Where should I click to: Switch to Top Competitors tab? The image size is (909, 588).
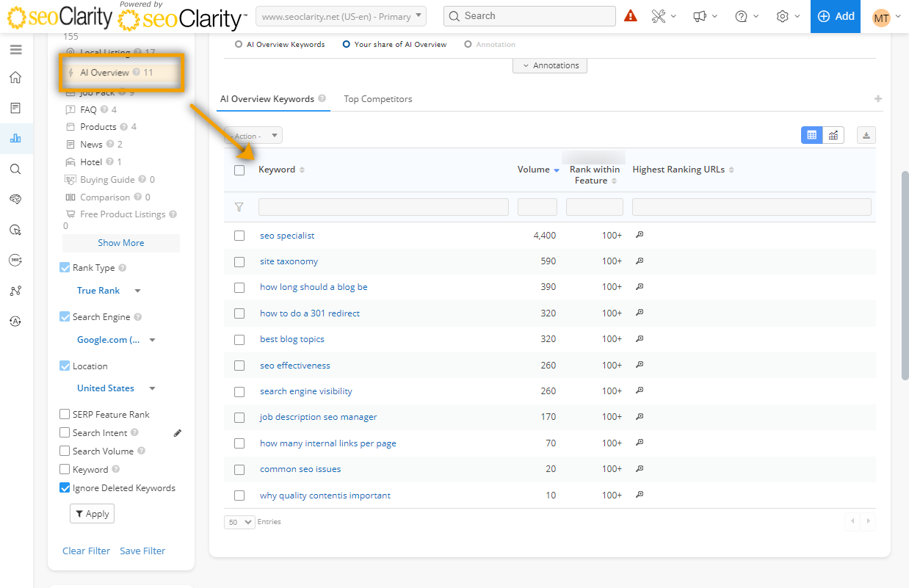[378, 99]
